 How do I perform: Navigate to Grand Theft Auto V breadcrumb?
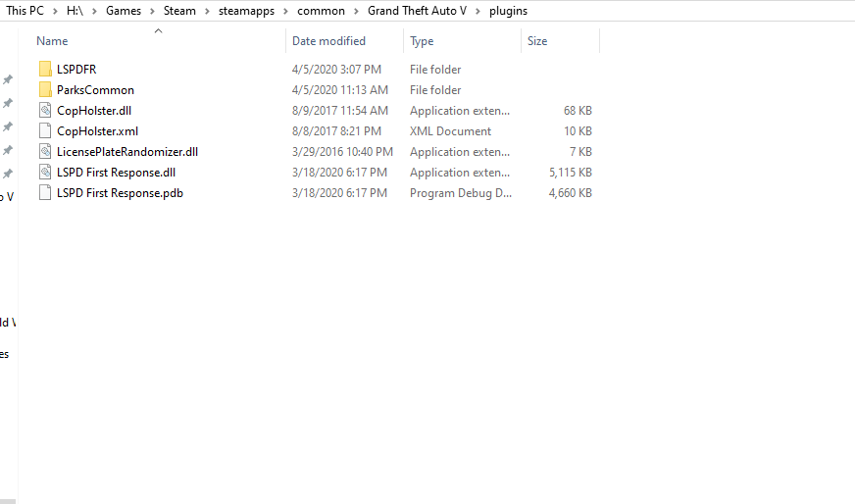pos(417,11)
